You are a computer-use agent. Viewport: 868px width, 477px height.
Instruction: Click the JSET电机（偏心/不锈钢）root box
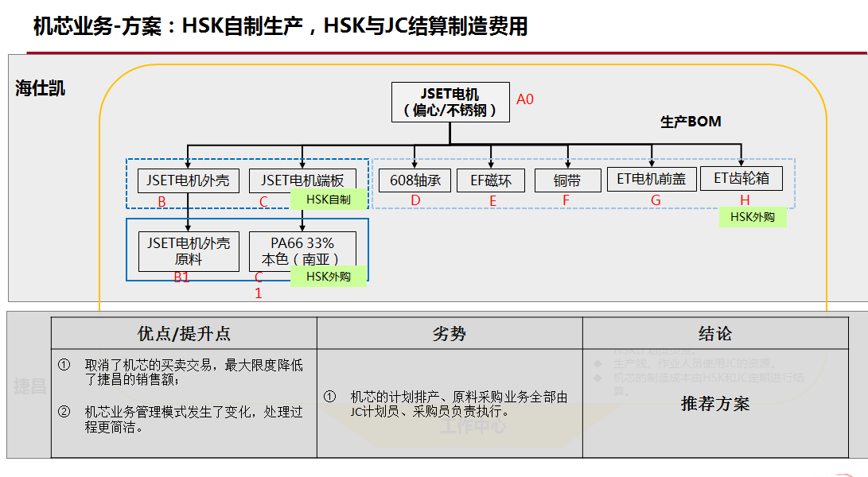(450, 102)
